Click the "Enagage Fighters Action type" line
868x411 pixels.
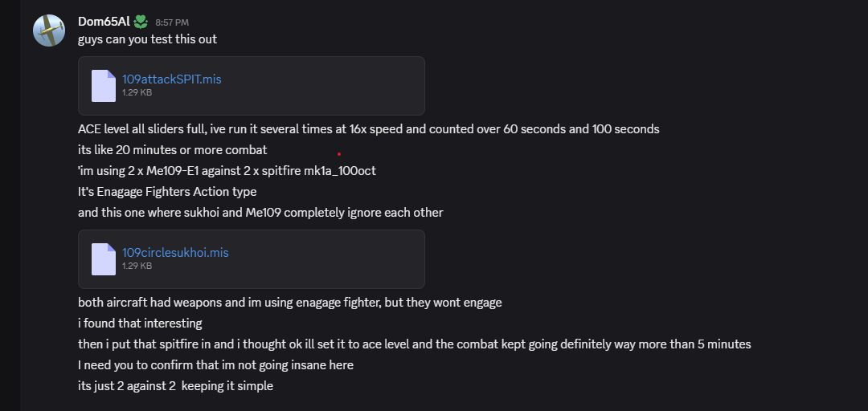(166, 192)
